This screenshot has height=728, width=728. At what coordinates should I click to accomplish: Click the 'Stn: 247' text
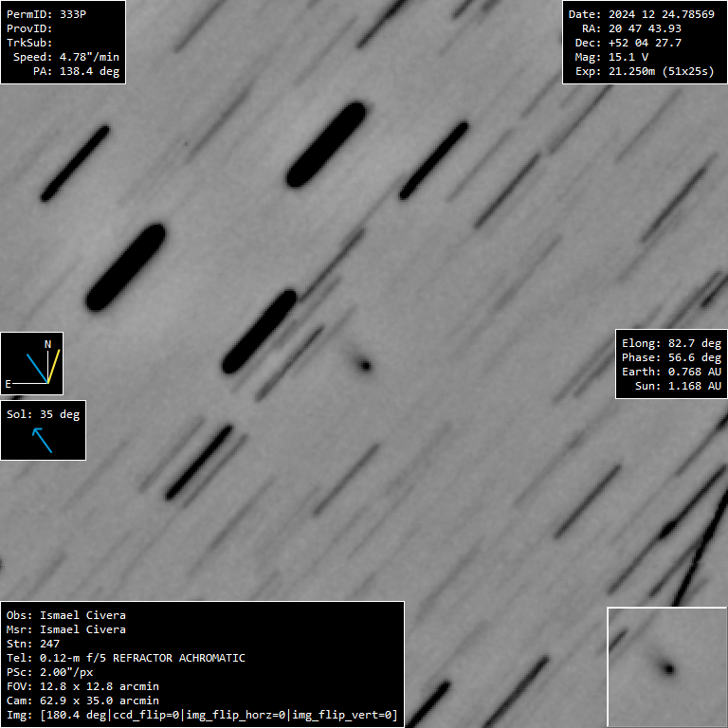pyautogui.click(x=33, y=644)
